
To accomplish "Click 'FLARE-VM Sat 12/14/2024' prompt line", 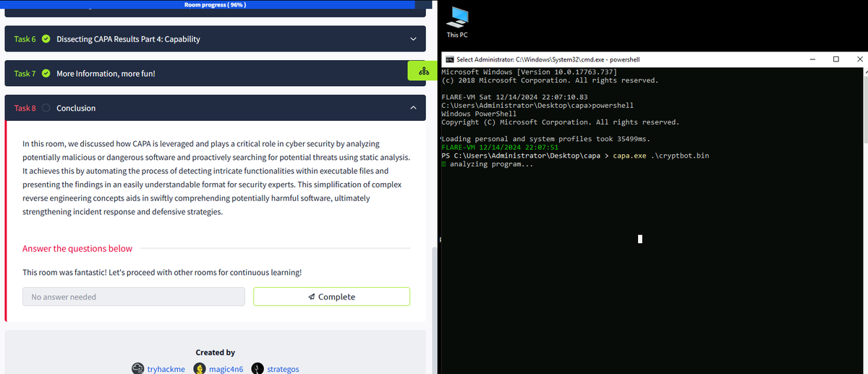I will (x=514, y=97).
